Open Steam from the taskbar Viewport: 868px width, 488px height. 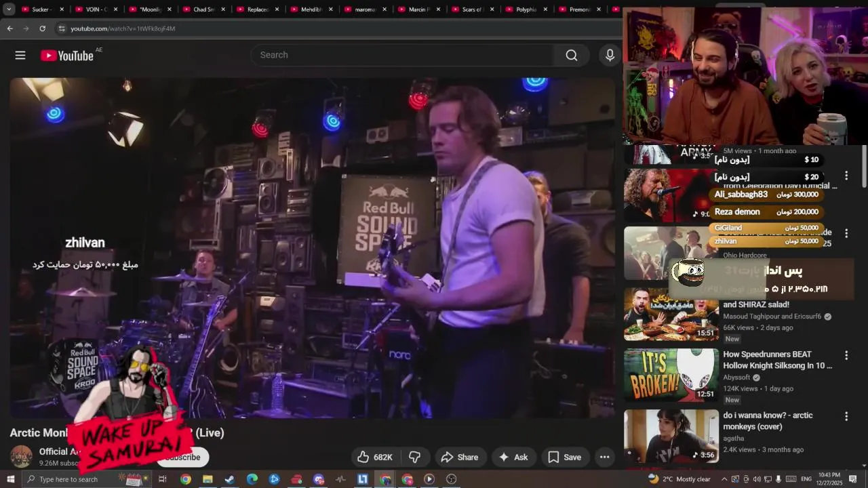click(x=230, y=479)
